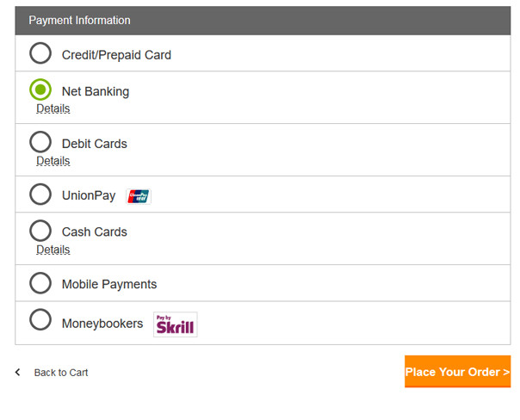Select the Credit/Prepaid Card radio button
The width and height of the screenshot is (520, 420).
tap(40, 53)
